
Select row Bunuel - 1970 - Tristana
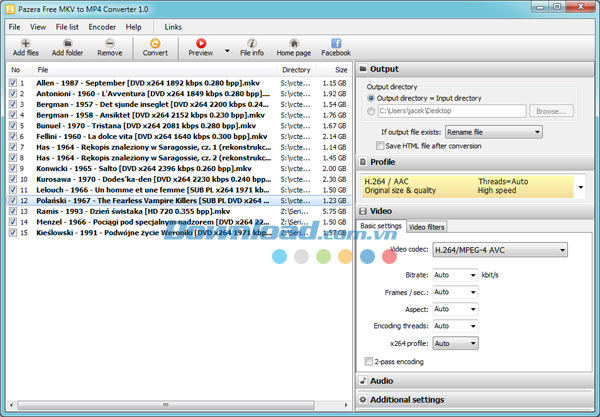coord(178,125)
